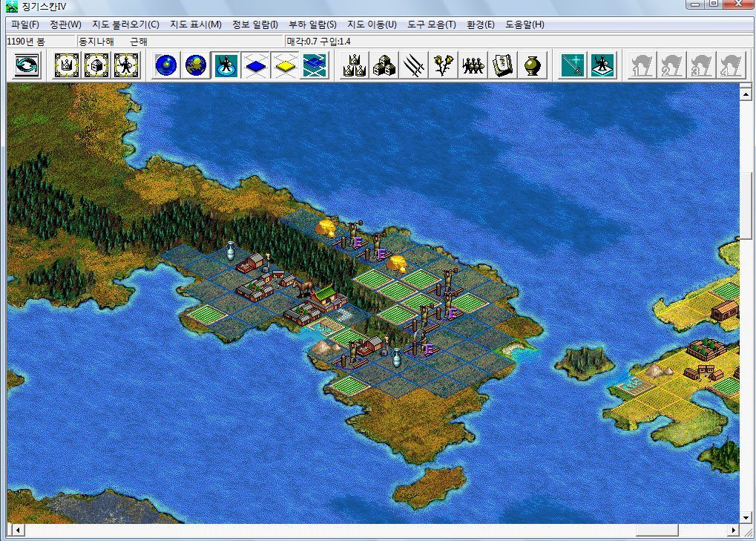
Task: Open the Earth globe world map icon
Action: point(196,65)
